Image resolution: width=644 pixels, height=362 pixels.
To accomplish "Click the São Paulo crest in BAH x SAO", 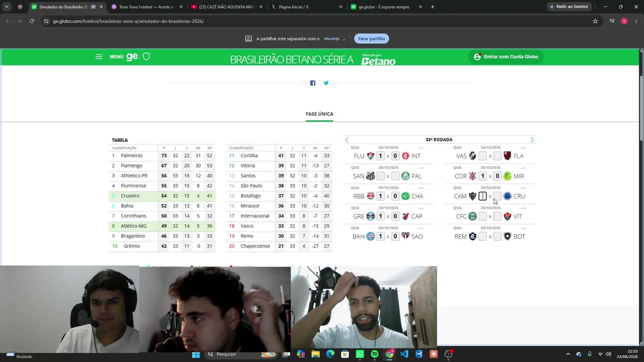I will tap(406, 236).
